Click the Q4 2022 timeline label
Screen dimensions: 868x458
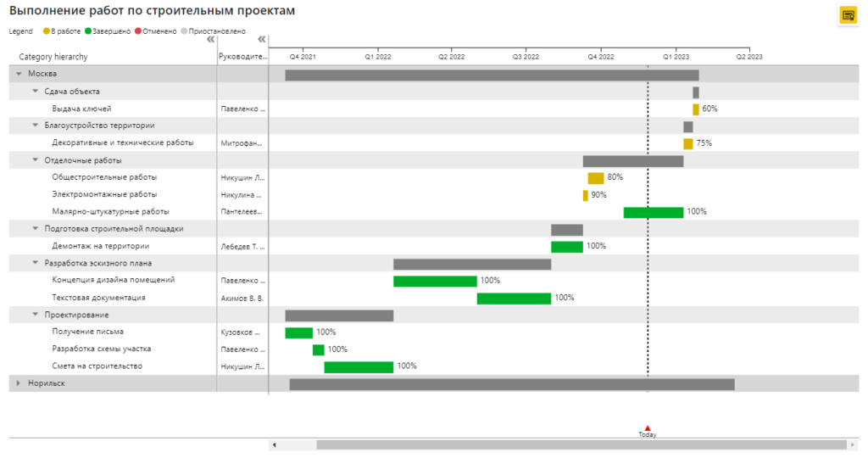pyautogui.click(x=601, y=57)
